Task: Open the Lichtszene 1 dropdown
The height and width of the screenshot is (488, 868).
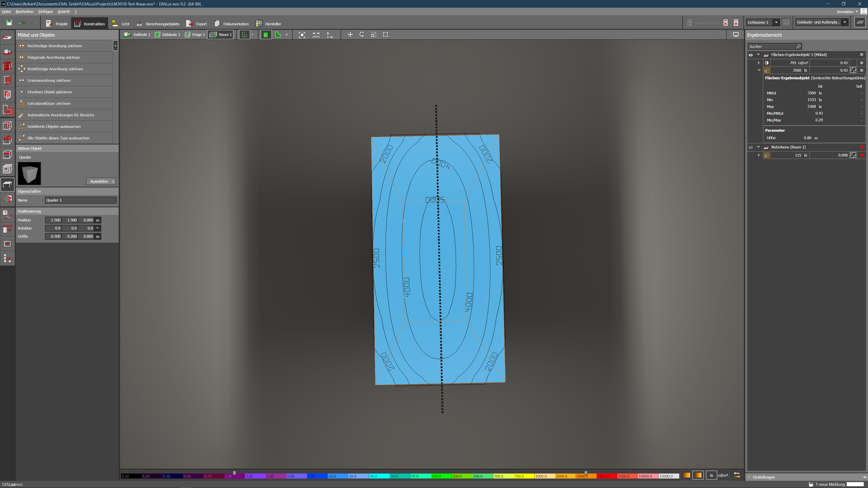Action: tap(776, 23)
